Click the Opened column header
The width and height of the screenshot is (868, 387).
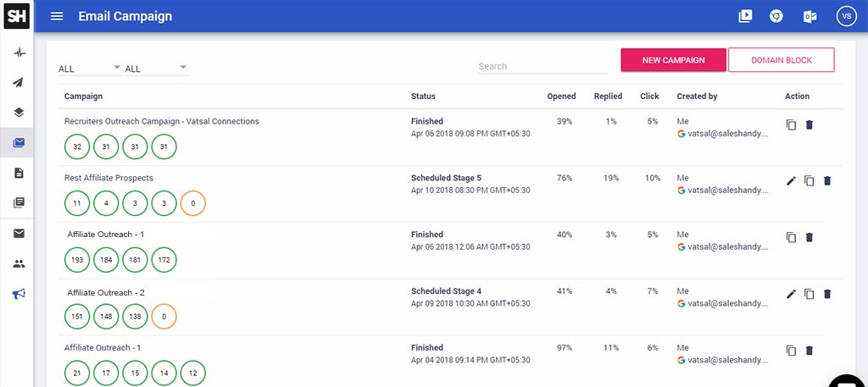point(561,97)
